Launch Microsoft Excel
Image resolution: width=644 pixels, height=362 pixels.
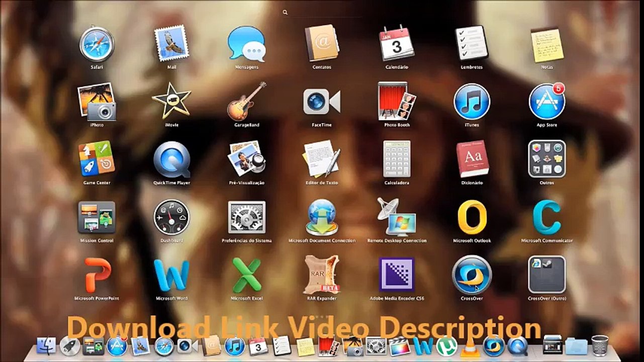click(x=246, y=276)
